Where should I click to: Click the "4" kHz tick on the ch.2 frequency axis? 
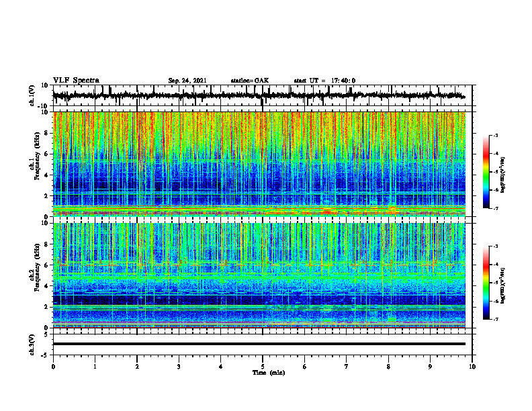pyautogui.click(x=47, y=286)
